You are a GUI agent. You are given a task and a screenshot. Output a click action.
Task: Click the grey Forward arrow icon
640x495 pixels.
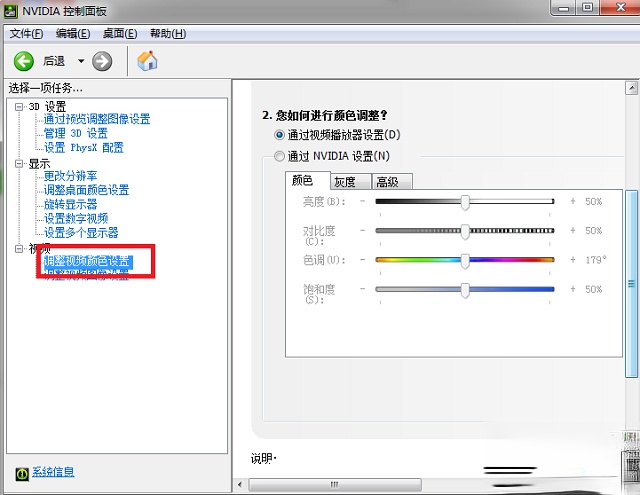[x=102, y=62]
